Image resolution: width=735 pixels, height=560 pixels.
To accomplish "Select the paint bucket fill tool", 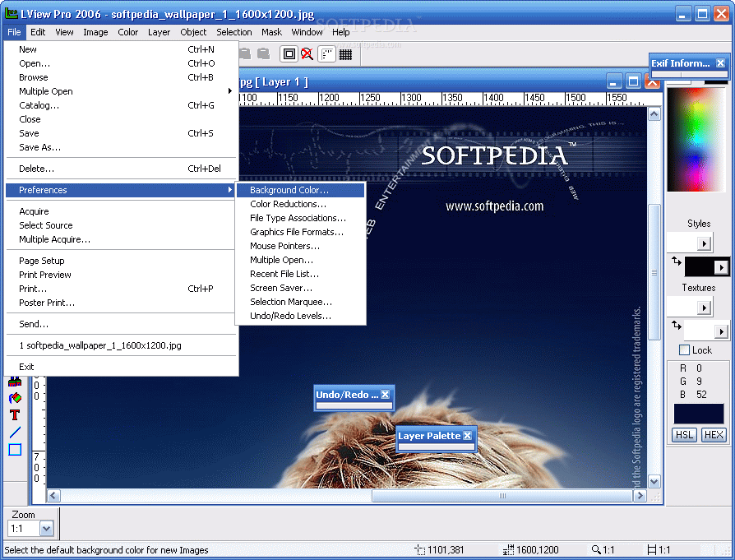I will (15, 398).
